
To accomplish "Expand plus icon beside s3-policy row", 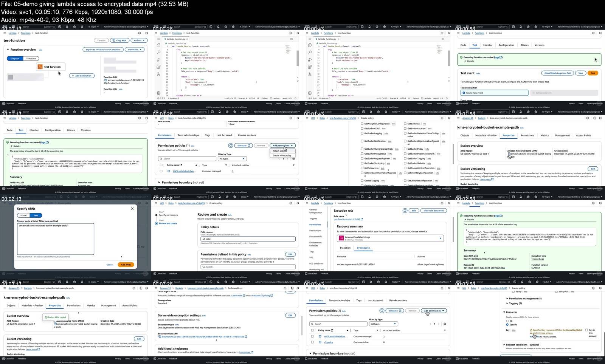I will tap(320, 342).
